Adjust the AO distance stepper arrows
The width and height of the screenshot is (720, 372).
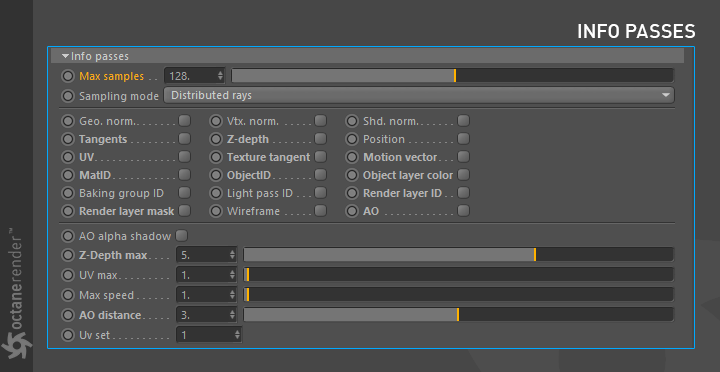[232, 315]
